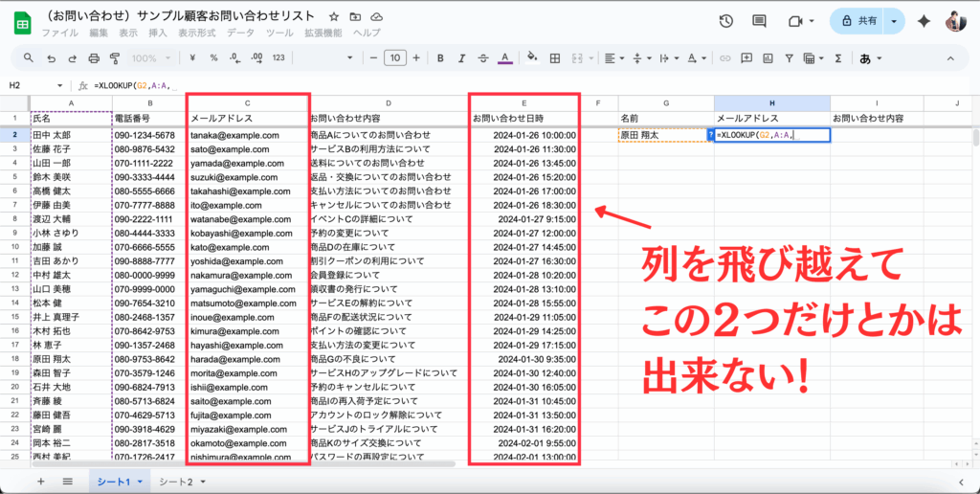
Task: Open the vertical align dropdown
Action: tap(642, 58)
